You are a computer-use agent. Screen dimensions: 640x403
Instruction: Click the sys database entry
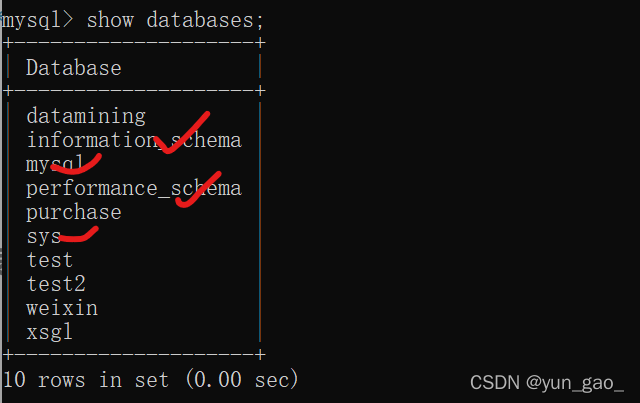[43, 237]
